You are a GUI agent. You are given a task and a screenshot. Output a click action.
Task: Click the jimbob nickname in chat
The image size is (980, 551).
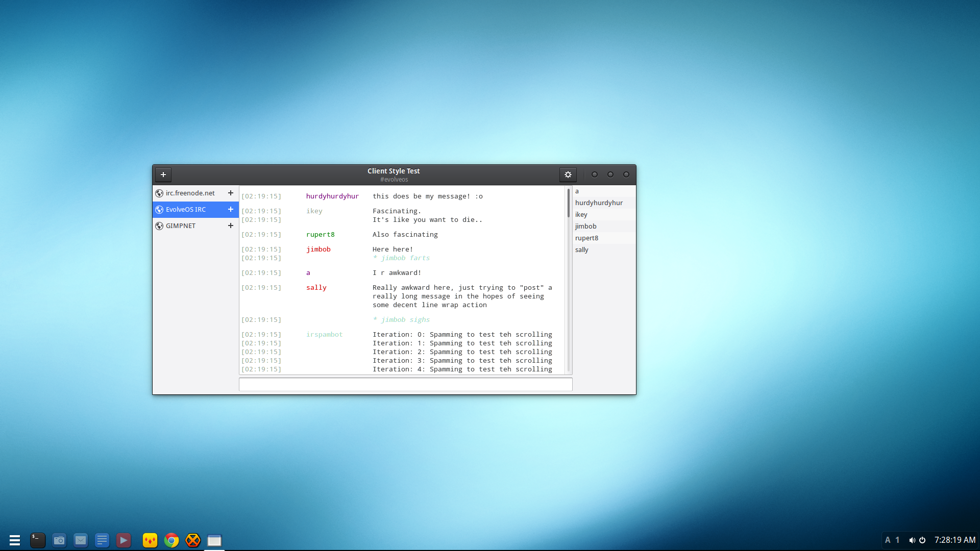(318, 249)
